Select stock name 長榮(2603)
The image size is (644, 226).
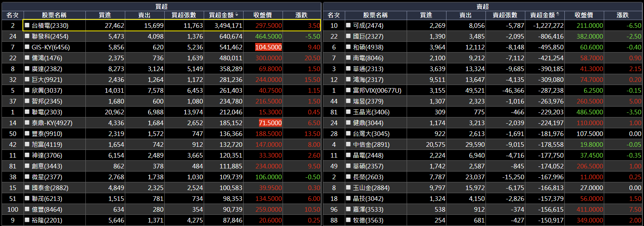(x=368, y=177)
